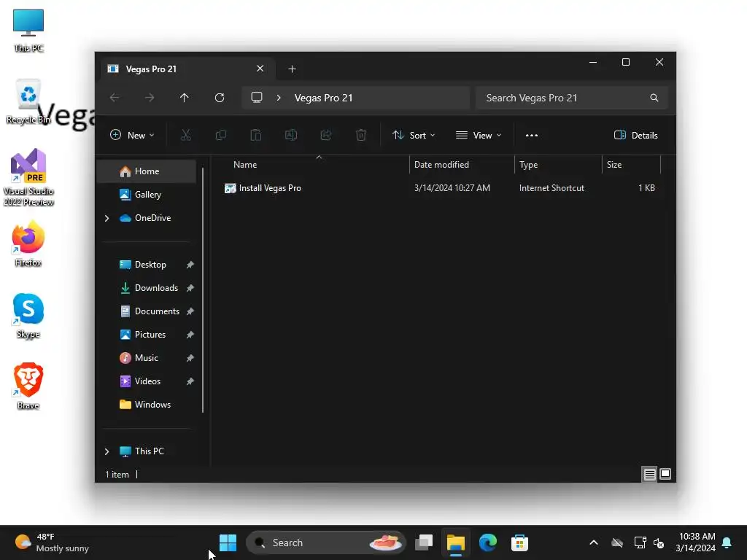Open Visual Studio 2022 Preview desktop shortcut
The height and width of the screenshot is (560, 747).
tap(28, 177)
